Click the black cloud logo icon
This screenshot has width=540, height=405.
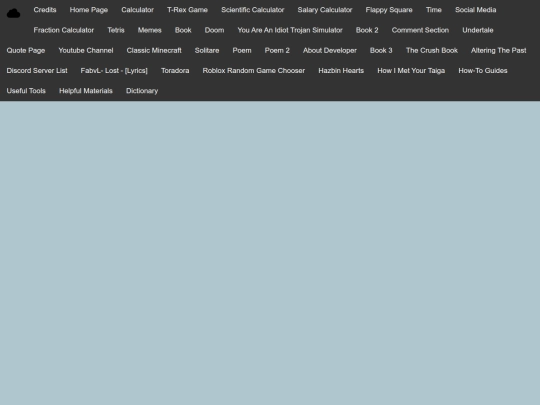(13, 13)
